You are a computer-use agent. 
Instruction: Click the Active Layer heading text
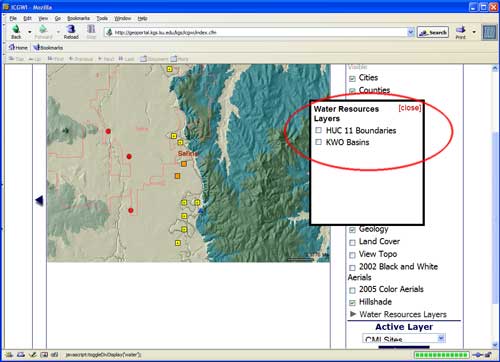[404, 327]
